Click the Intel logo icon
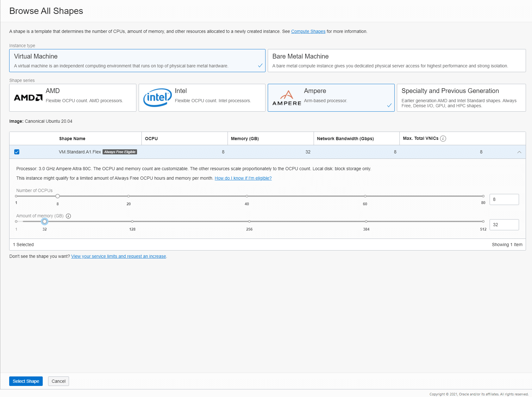This screenshot has width=532, height=397. (x=157, y=97)
